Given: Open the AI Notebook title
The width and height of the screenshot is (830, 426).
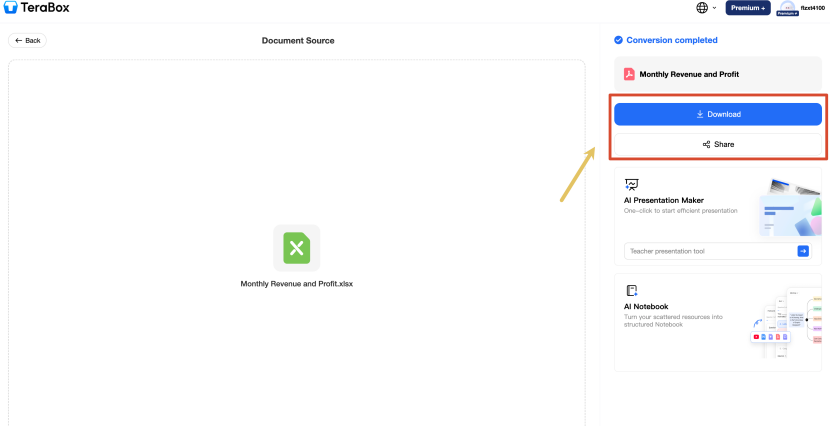Looking at the screenshot, I should tap(646, 306).
